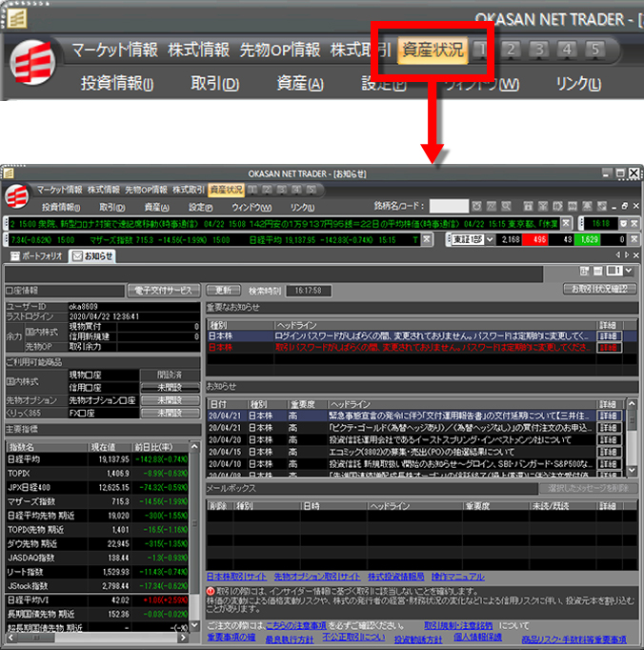This screenshot has height=650, width=644.
Task: Open the 東証1部 market selector dropdown
Action: (x=490, y=239)
